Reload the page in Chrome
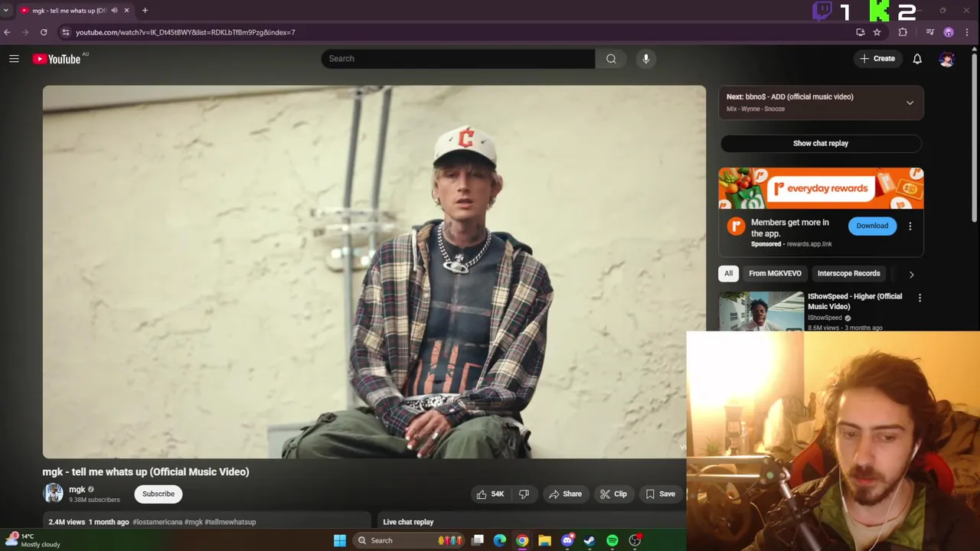This screenshot has width=980, height=551. click(x=44, y=32)
